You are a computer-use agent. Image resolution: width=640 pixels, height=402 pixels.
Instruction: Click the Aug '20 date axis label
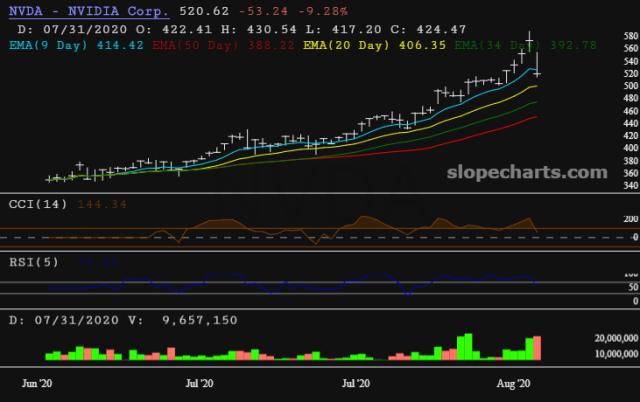click(513, 383)
